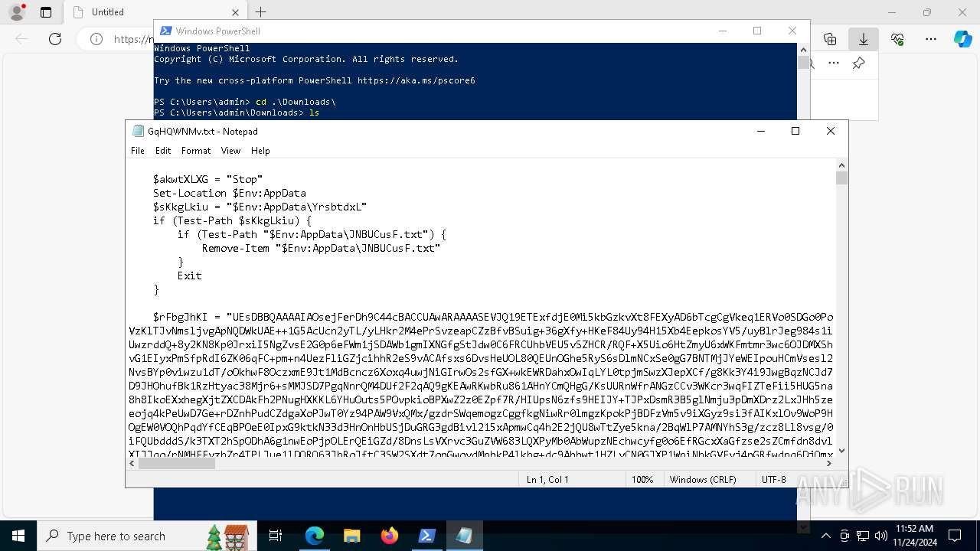This screenshot has width=980, height=551.
Task: Click Notepad scroll up arrow
Action: click(x=841, y=165)
